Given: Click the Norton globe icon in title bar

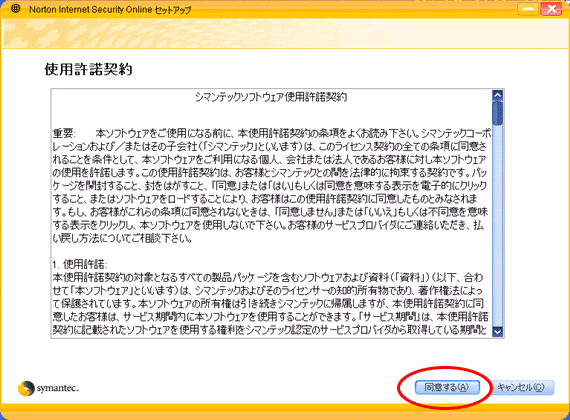Looking at the screenshot, I should 15,9.
